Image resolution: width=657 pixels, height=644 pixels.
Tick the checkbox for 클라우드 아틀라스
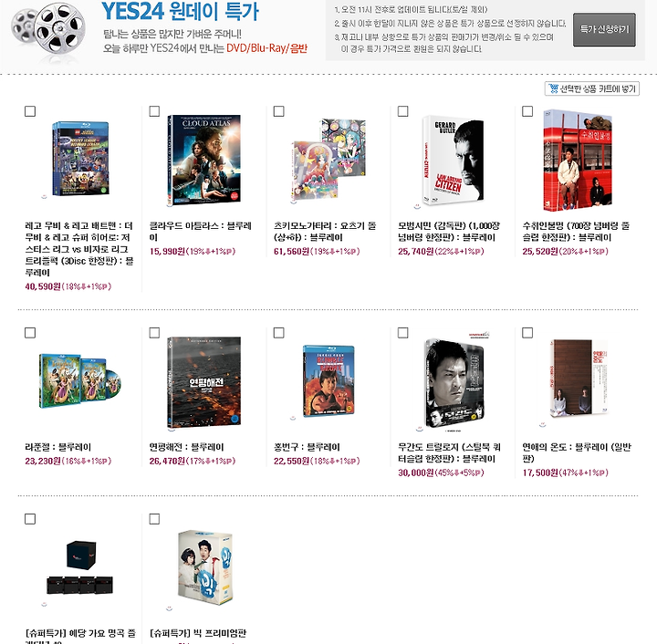[x=154, y=111]
